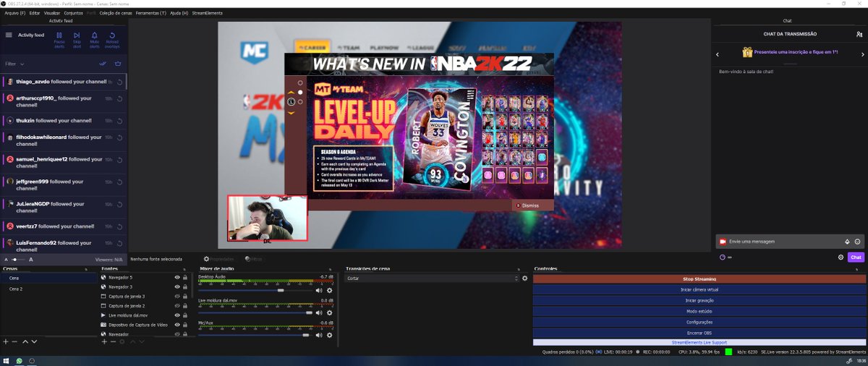Remove the selected source in Fontes panel
The width and height of the screenshot is (868, 366).
click(x=112, y=341)
